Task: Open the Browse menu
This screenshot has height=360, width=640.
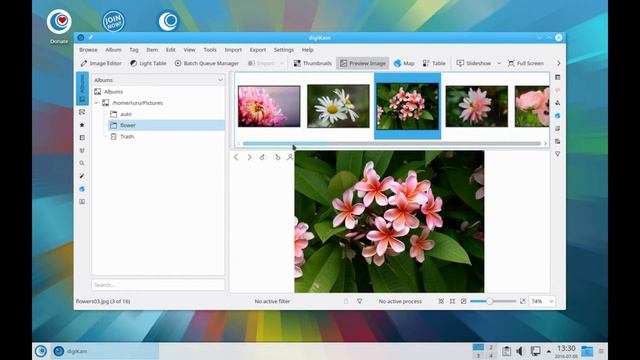Action: coord(88,50)
